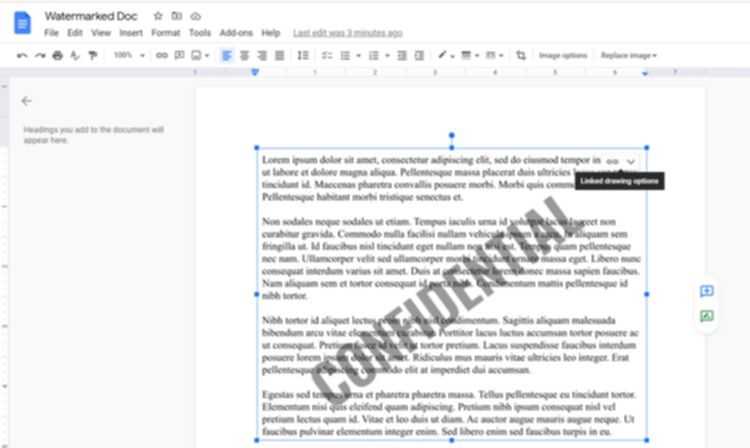Click the right indent marker on the ruler
This screenshot has height=448, width=750.
click(645, 73)
